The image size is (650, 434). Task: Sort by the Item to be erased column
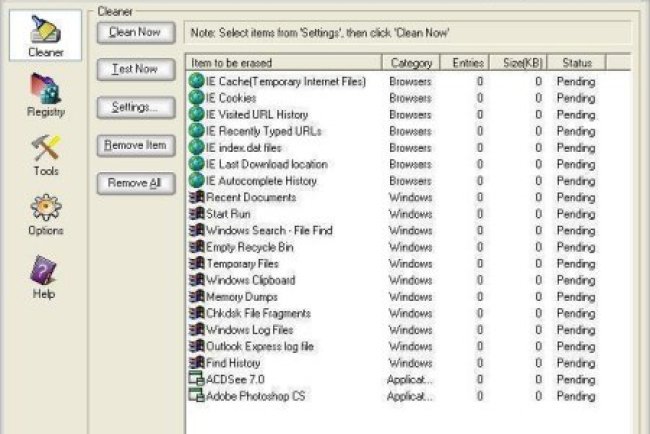[x=284, y=63]
